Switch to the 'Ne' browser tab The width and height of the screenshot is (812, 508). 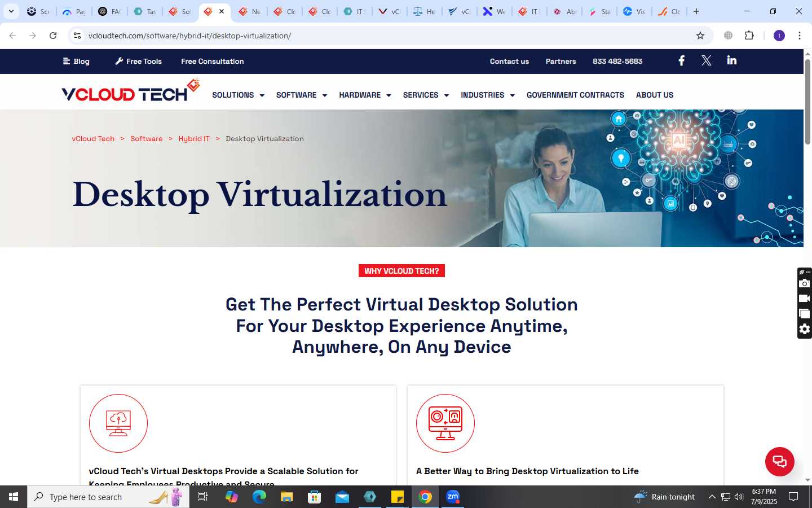pos(250,11)
